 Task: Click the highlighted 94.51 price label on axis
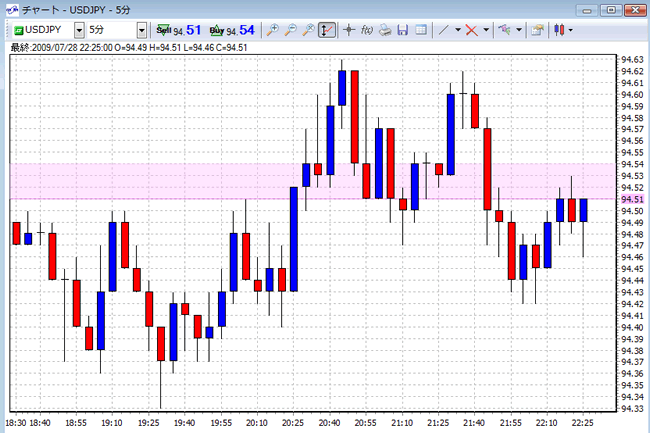tap(632, 199)
